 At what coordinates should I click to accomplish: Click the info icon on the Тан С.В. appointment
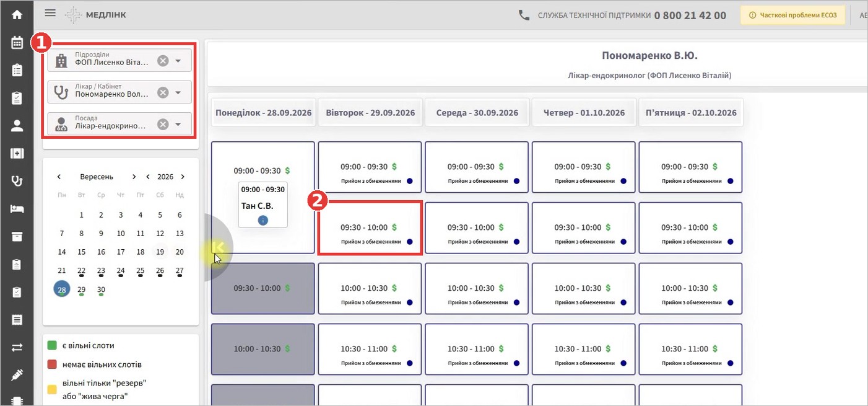click(x=263, y=220)
